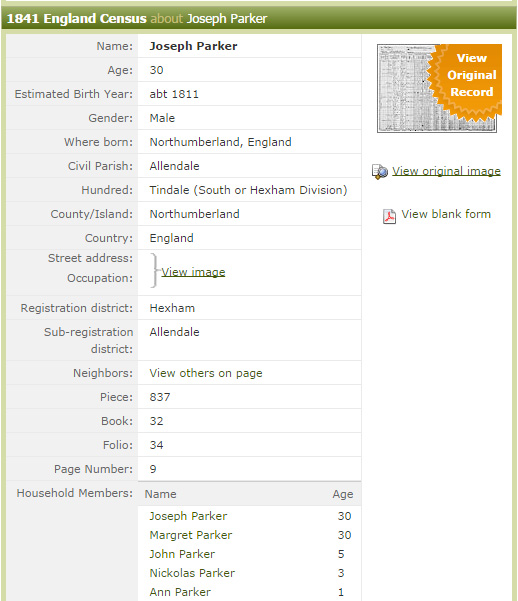Click the Tindale hundred value text

point(248,190)
